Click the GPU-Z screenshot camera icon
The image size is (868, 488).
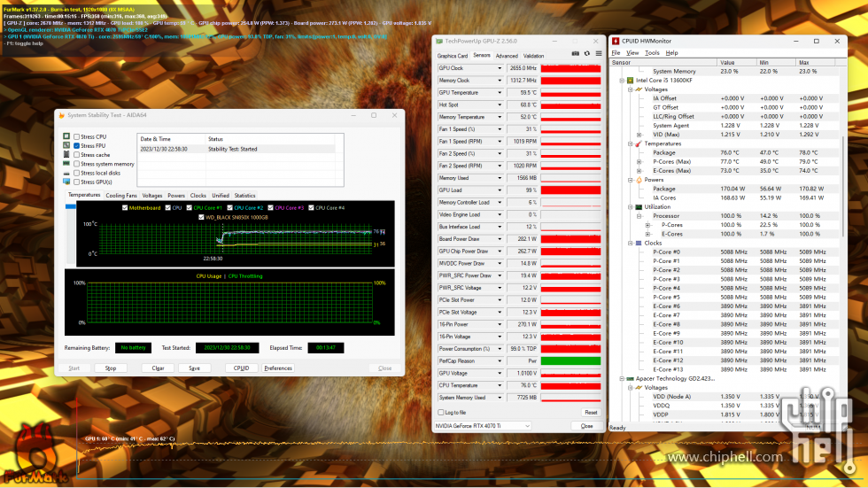pyautogui.click(x=575, y=54)
